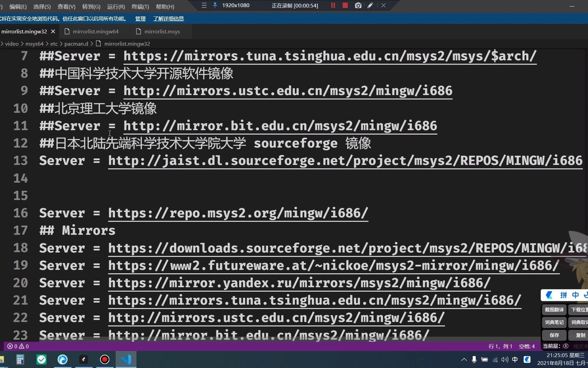This screenshot has width=588, height=368.
Task: Open the 选择(S) menu
Action: click(42, 6)
